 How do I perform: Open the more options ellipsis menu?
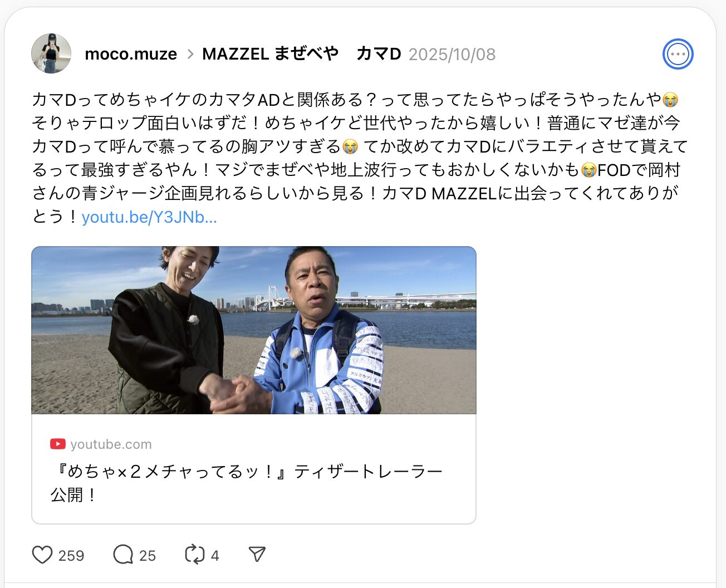pos(678,54)
